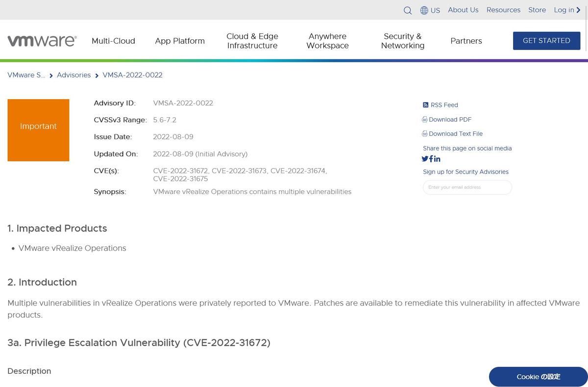Click 'Sign up for Security Advisories' text
Image resolution: width=588 pixels, height=387 pixels.
(x=466, y=172)
